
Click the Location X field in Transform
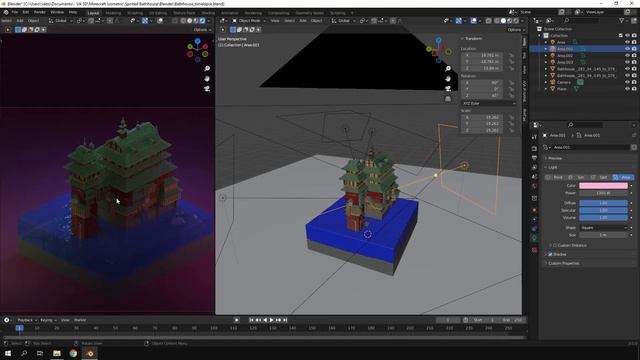(482, 55)
